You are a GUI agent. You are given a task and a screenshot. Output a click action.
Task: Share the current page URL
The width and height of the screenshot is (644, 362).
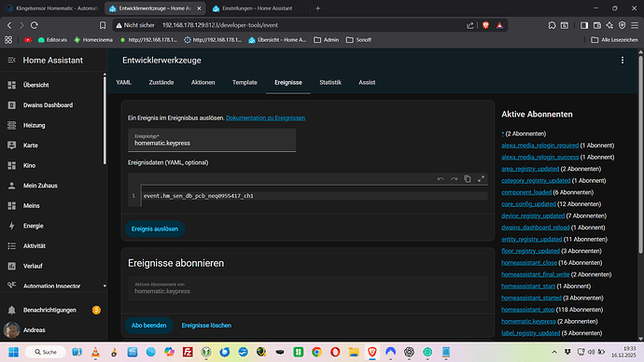470,25
